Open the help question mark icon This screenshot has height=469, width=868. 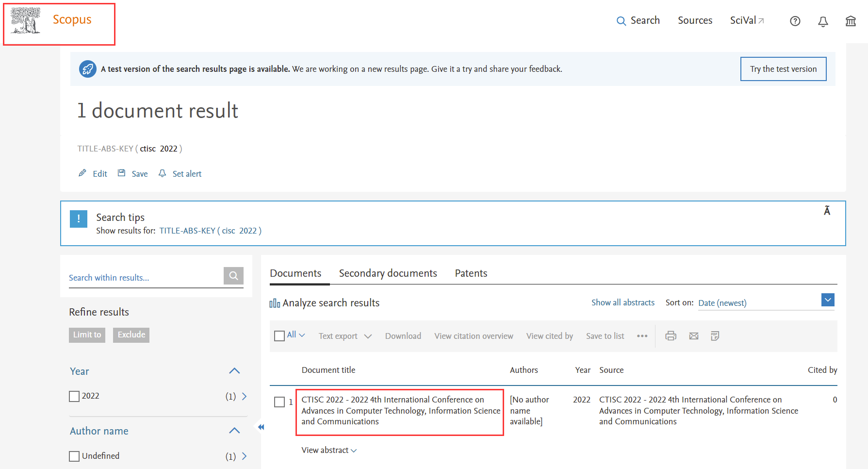795,21
